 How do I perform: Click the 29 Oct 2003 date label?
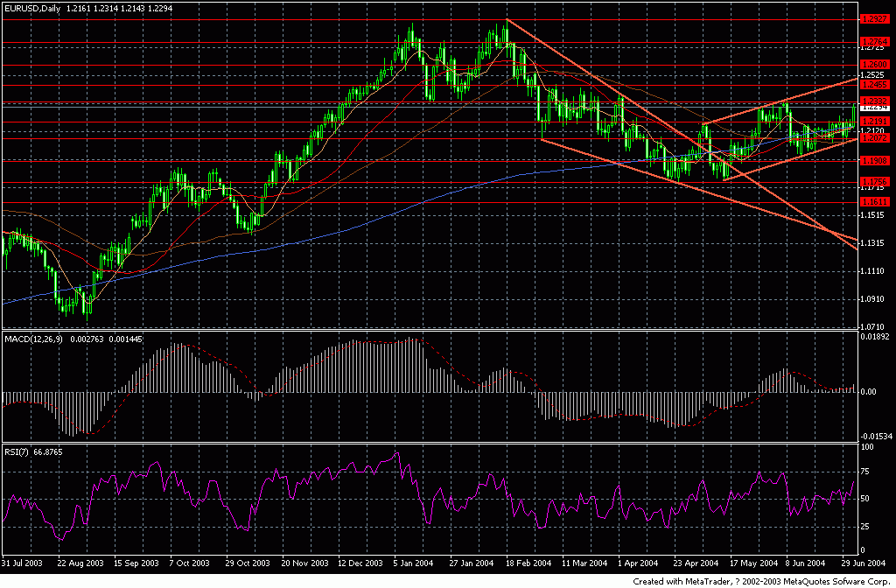coord(248,563)
